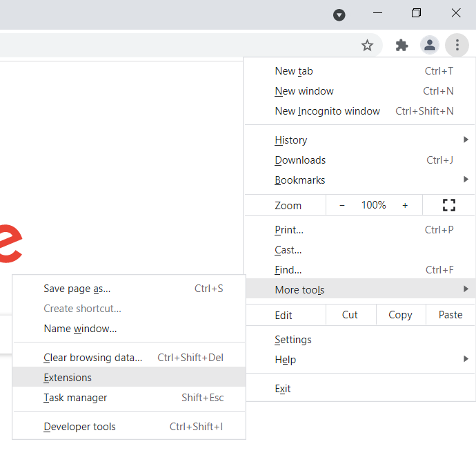Decrease zoom with the minus button
The image size is (476, 473).
coord(342,205)
